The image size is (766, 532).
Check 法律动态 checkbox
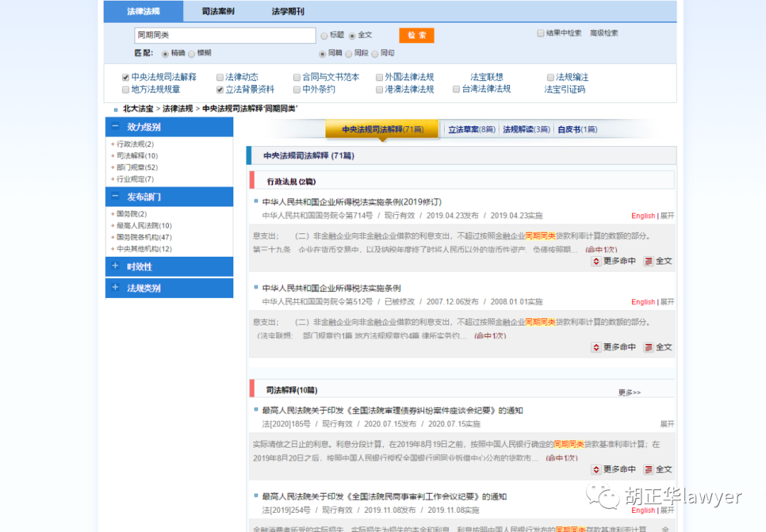click(220, 77)
